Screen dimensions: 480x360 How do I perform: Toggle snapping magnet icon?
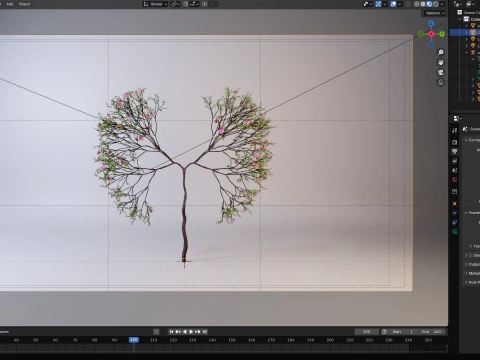(x=186, y=4)
